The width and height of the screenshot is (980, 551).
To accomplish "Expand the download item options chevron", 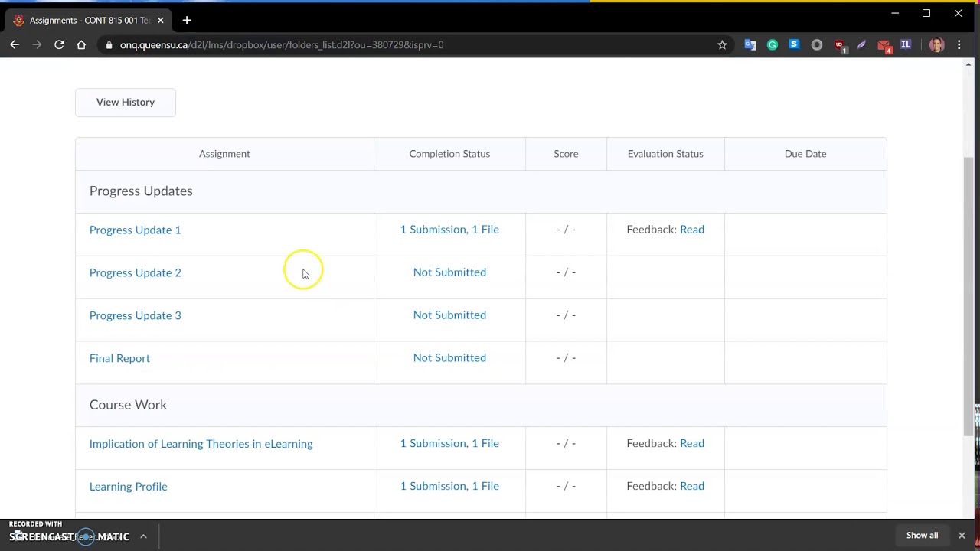I will click(143, 536).
